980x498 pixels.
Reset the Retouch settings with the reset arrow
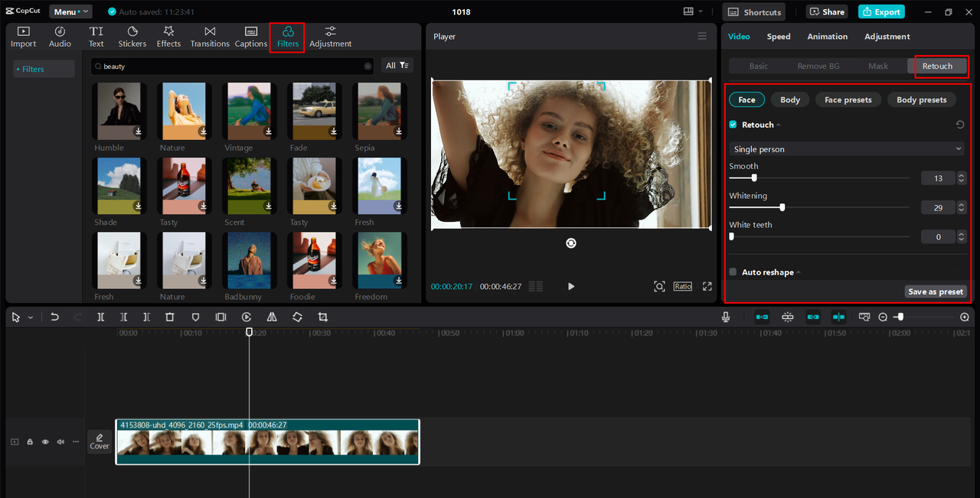[960, 125]
